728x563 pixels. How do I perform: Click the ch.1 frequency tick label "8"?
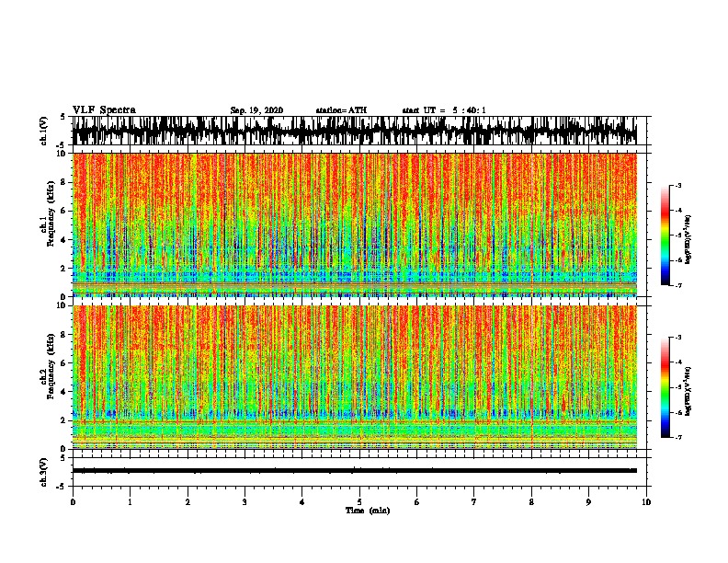click(63, 182)
